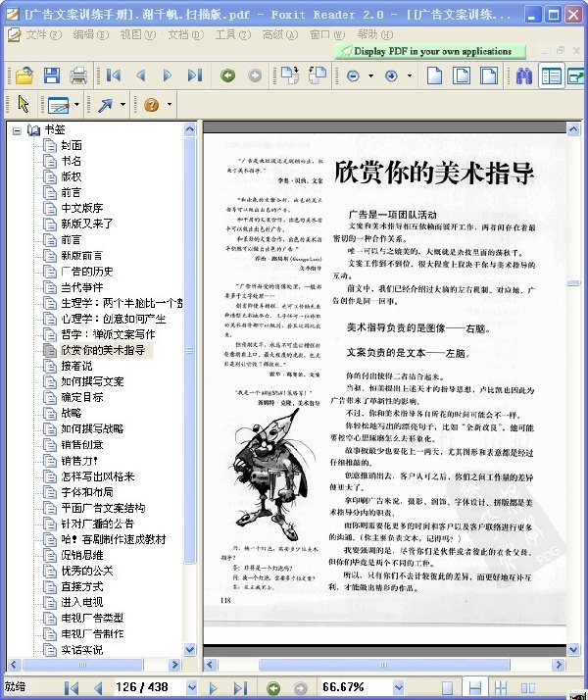The height and width of the screenshot is (700, 588).
Task: Open zoom percentage dropdown in status bar
Action: tap(399, 687)
